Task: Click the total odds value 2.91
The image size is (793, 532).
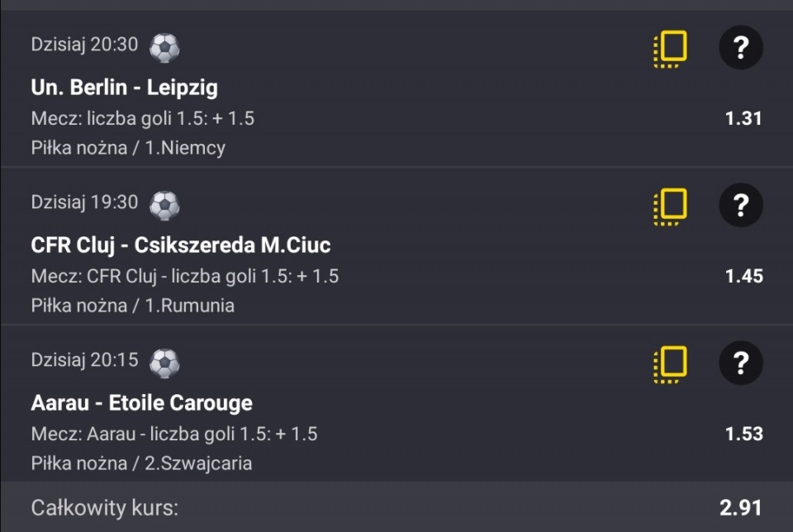Action: coord(740,507)
